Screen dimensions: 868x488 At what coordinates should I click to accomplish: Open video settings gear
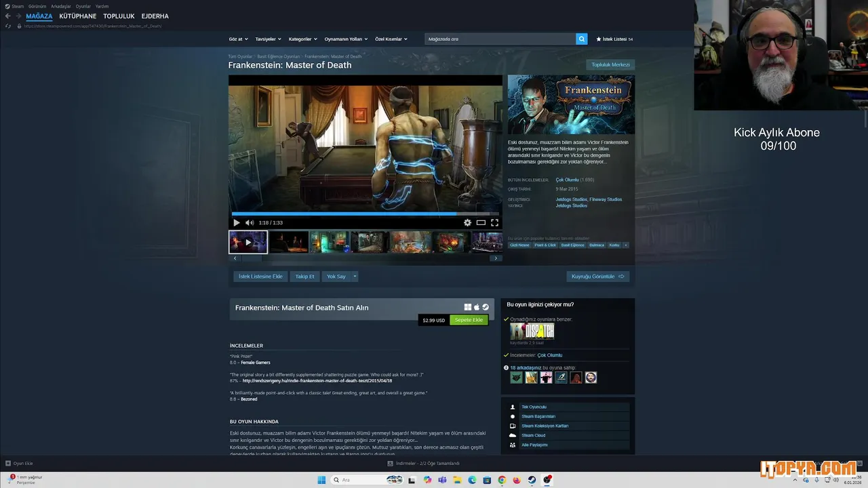pos(467,222)
